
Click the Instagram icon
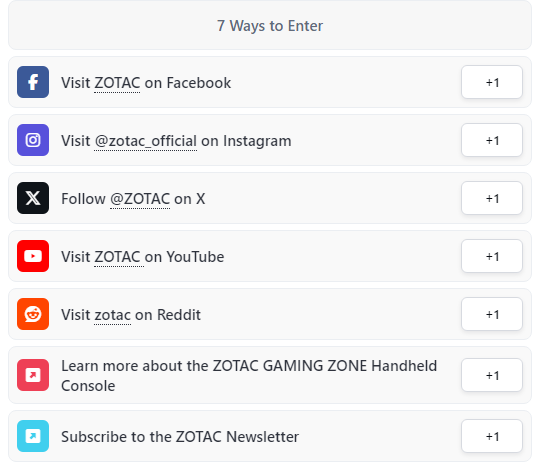coord(33,140)
